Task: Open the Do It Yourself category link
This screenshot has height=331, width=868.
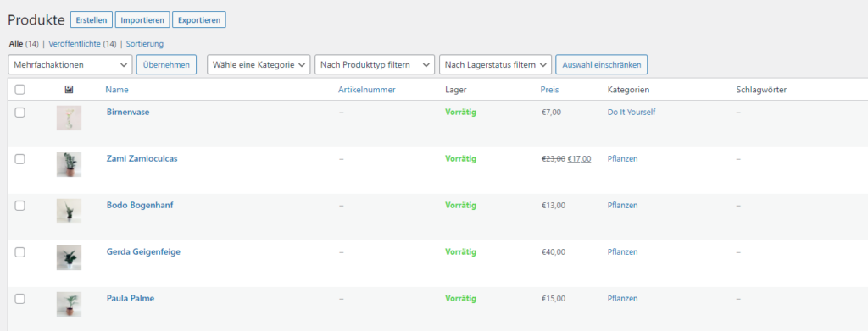Action: pos(632,113)
